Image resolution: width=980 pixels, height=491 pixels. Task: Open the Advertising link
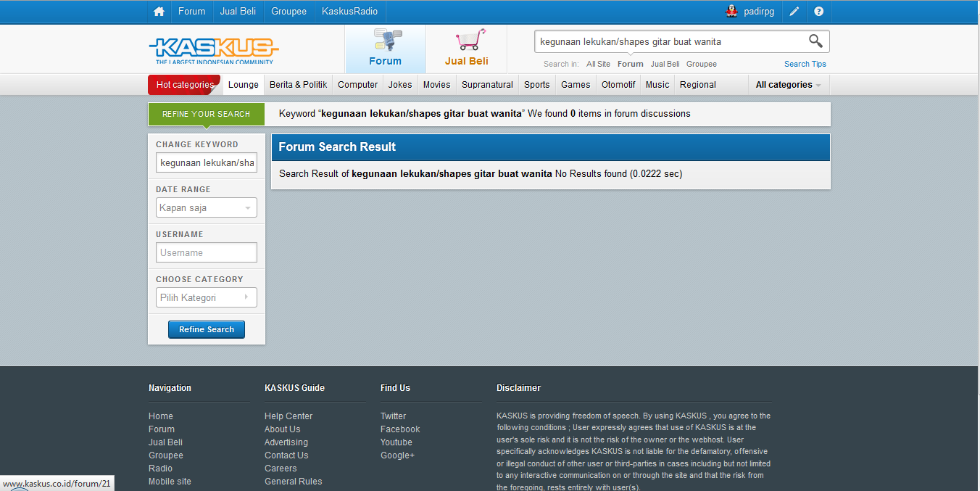click(x=286, y=442)
